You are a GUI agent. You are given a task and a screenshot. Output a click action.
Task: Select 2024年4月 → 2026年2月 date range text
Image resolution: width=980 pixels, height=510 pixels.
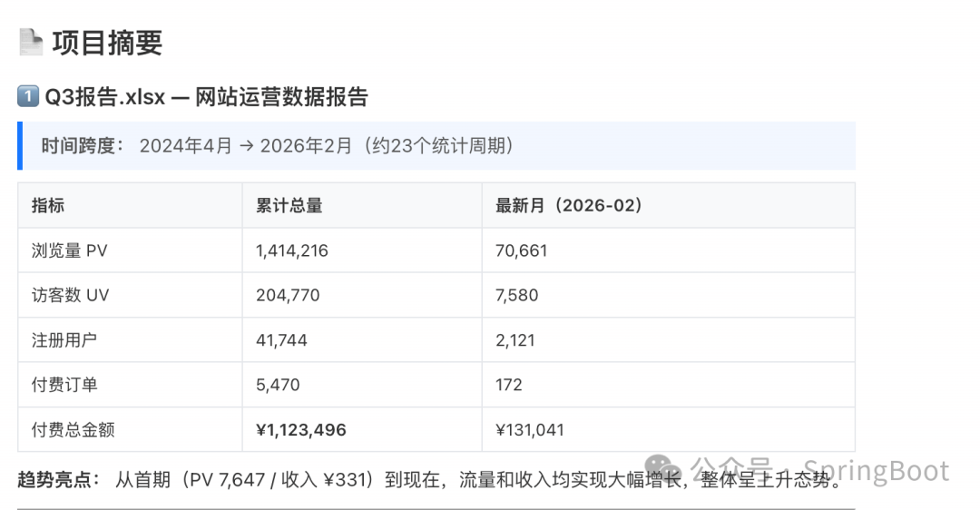[246, 145]
